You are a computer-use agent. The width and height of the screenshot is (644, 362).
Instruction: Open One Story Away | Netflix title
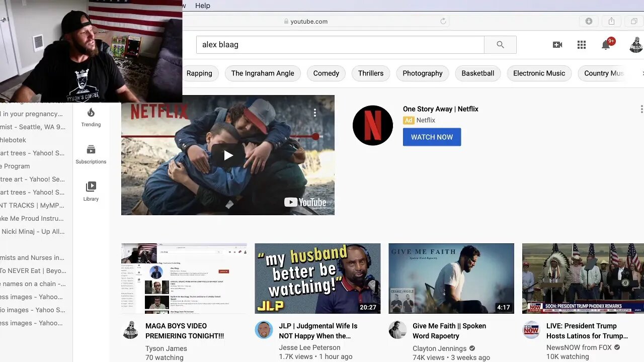click(x=441, y=109)
